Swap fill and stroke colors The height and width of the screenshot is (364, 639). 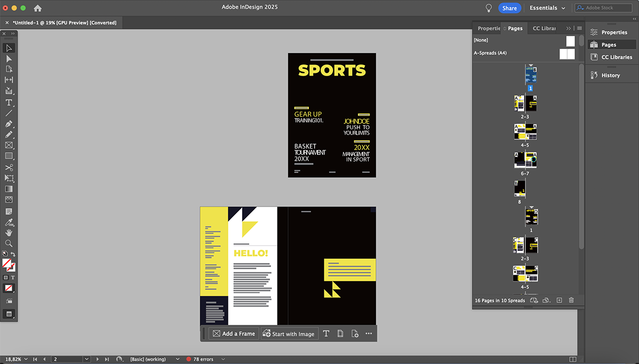coord(13,254)
